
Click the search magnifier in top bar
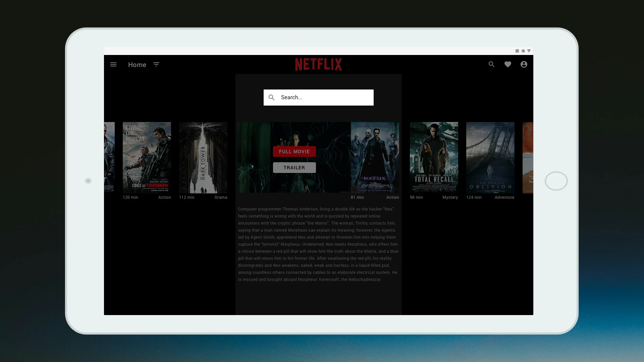[x=491, y=64]
